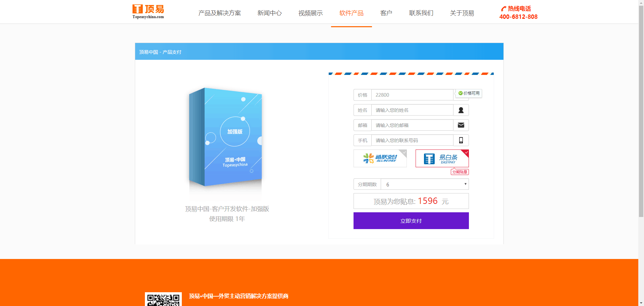The height and width of the screenshot is (306, 644).
Task: Click the product title 顶易中国-客户开发软件-加强版
Action: (x=227, y=209)
